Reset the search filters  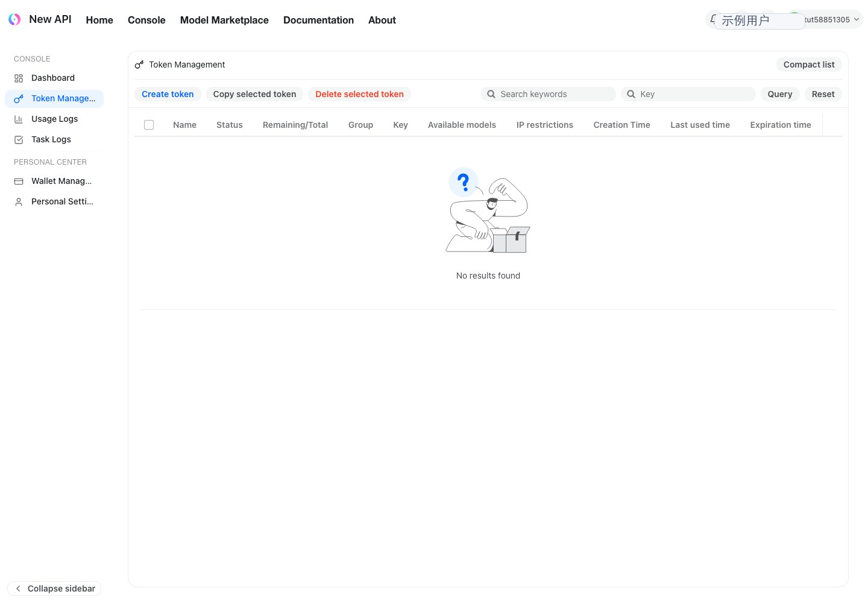coord(823,94)
